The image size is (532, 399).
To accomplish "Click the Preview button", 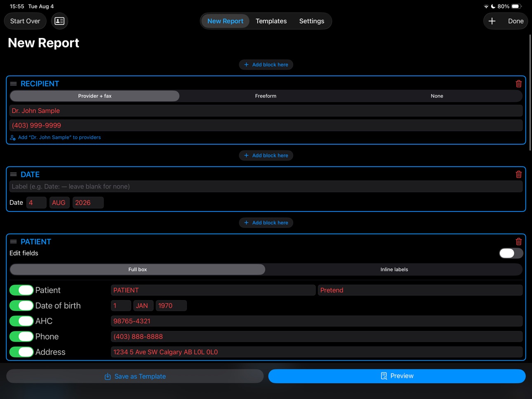I will coord(397,376).
